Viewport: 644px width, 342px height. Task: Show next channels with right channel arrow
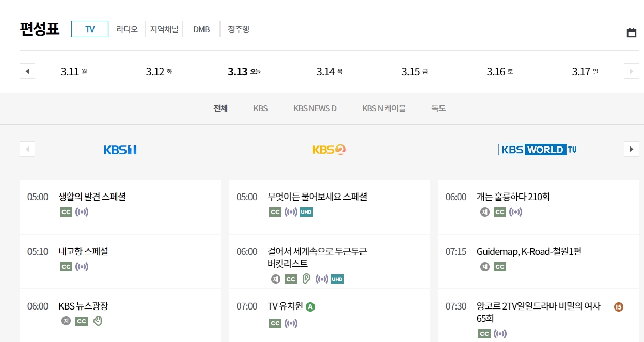(631, 149)
